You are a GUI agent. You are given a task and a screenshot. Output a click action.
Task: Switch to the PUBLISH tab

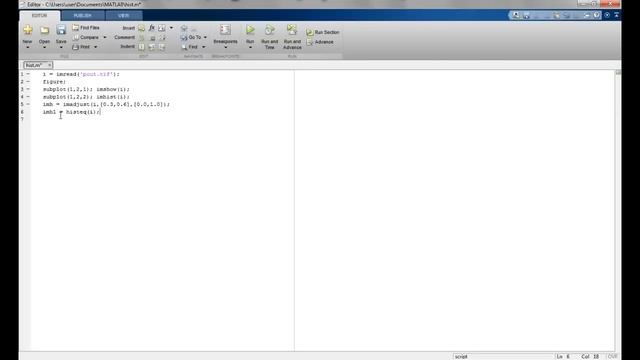pos(82,16)
